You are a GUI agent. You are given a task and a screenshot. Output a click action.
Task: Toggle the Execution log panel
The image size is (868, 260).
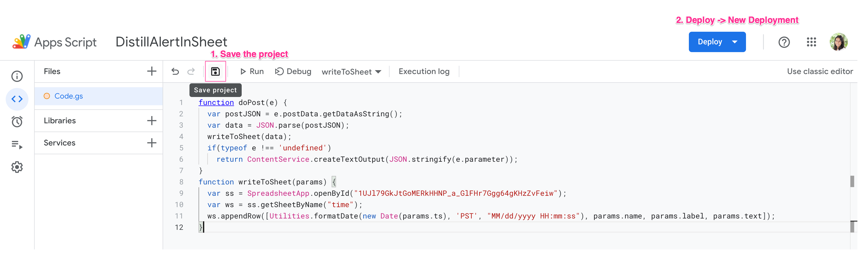[x=424, y=71]
